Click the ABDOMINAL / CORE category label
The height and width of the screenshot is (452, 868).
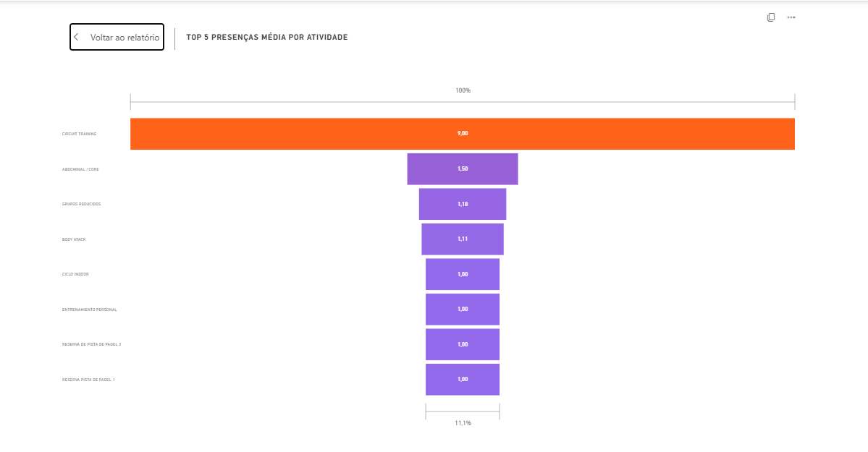[x=80, y=169]
